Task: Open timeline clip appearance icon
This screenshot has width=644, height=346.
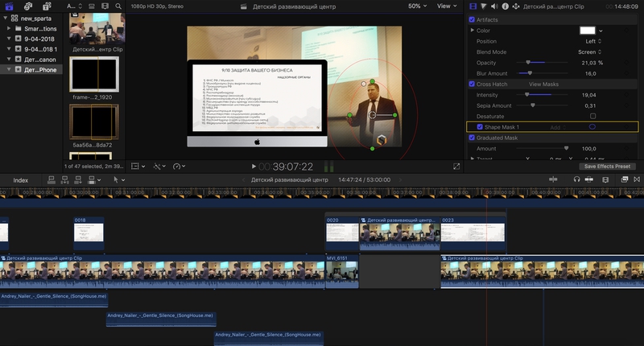Action: (605, 179)
